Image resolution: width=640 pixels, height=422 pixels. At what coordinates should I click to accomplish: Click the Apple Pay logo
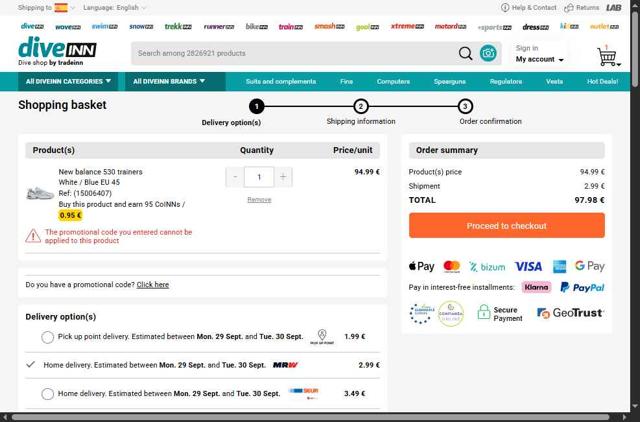click(x=421, y=267)
